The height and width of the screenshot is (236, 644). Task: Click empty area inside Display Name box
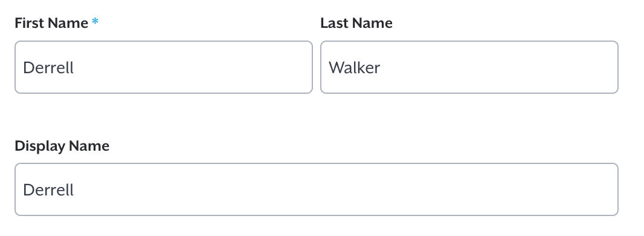pos(345,189)
